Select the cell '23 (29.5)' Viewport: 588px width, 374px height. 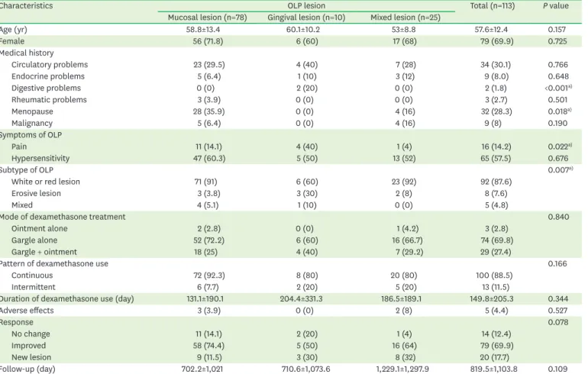(x=209, y=65)
